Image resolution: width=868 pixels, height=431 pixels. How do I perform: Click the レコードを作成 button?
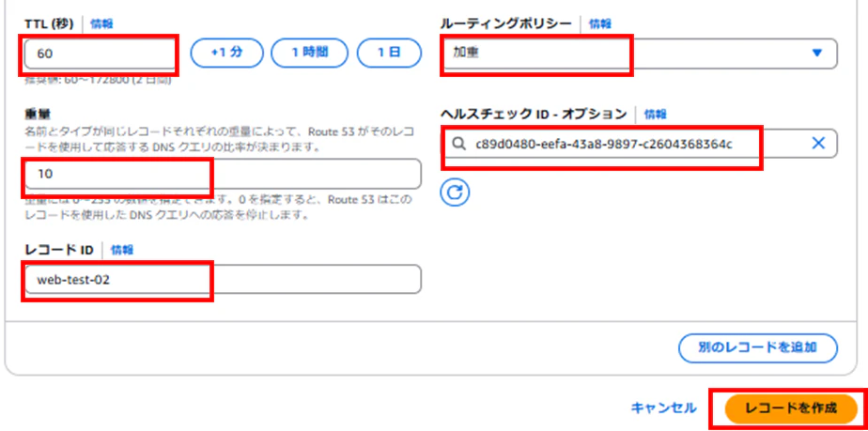[x=791, y=408]
